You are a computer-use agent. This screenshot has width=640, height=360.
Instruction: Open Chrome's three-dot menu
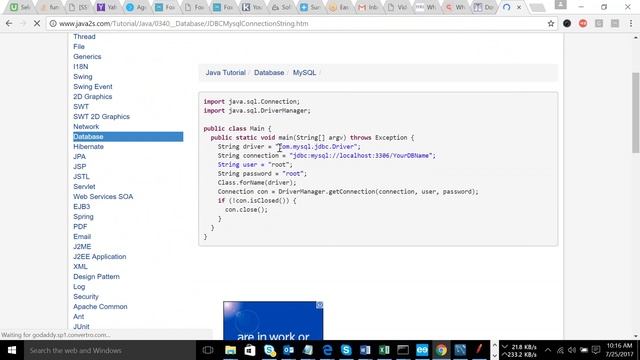point(631,24)
